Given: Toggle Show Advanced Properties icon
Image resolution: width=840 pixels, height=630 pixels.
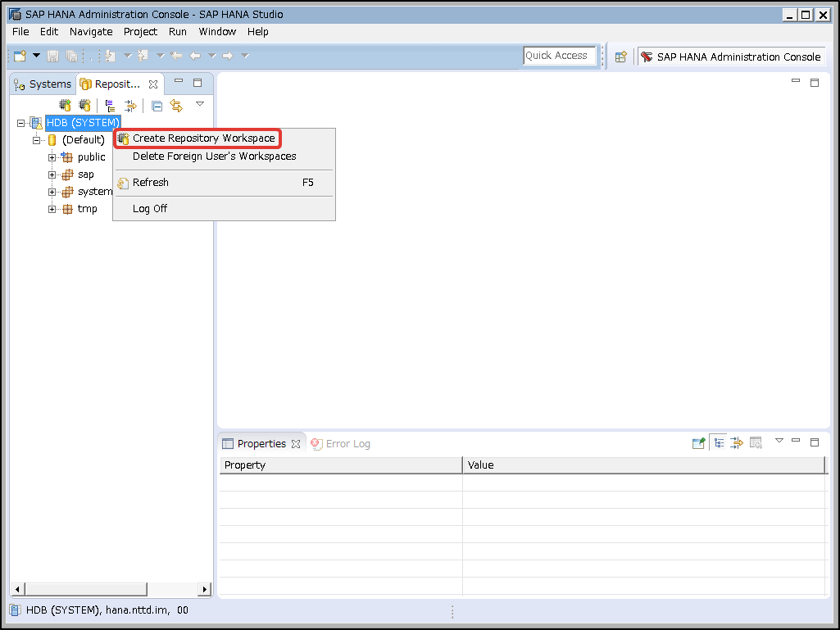Looking at the screenshot, I should (x=737, y=443).
